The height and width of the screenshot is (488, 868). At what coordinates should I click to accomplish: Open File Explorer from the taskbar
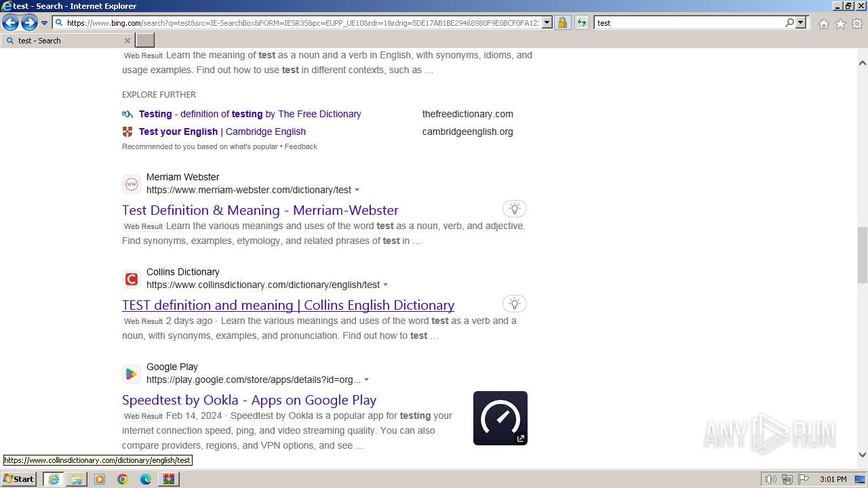(x=77, y=479)
